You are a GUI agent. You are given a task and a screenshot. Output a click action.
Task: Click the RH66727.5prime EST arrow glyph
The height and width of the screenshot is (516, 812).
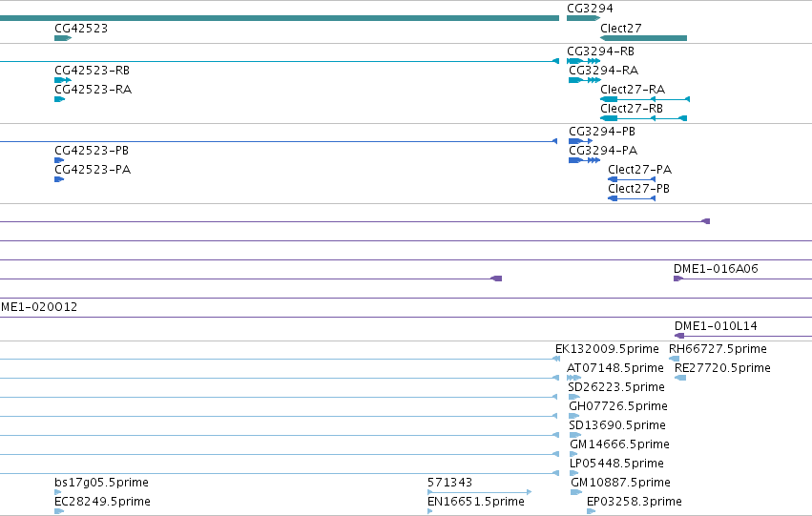coord(674,359)
